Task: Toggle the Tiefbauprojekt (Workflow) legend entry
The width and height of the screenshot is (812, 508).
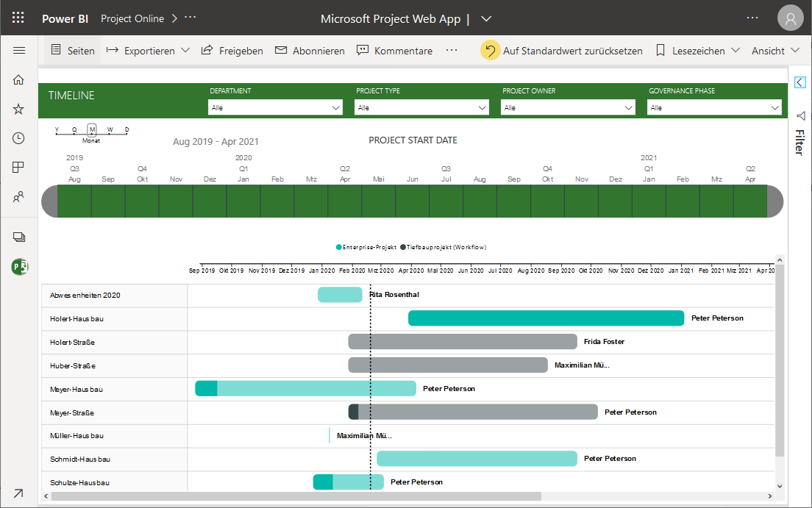Action: [x=444, y=248]
